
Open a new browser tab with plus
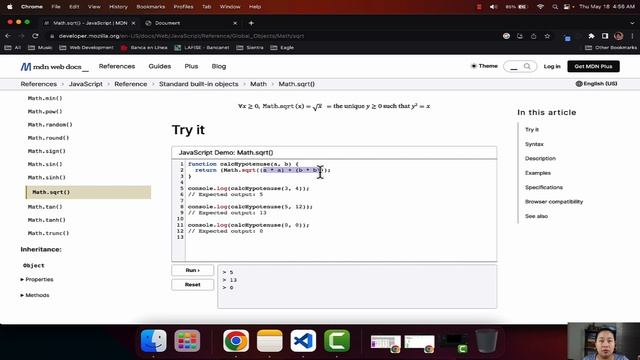point(251,23)
